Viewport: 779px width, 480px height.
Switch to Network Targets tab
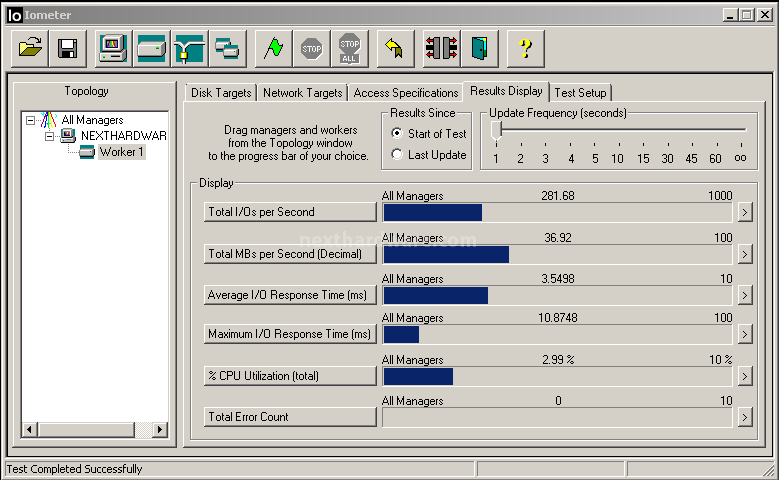pos(303,93)
